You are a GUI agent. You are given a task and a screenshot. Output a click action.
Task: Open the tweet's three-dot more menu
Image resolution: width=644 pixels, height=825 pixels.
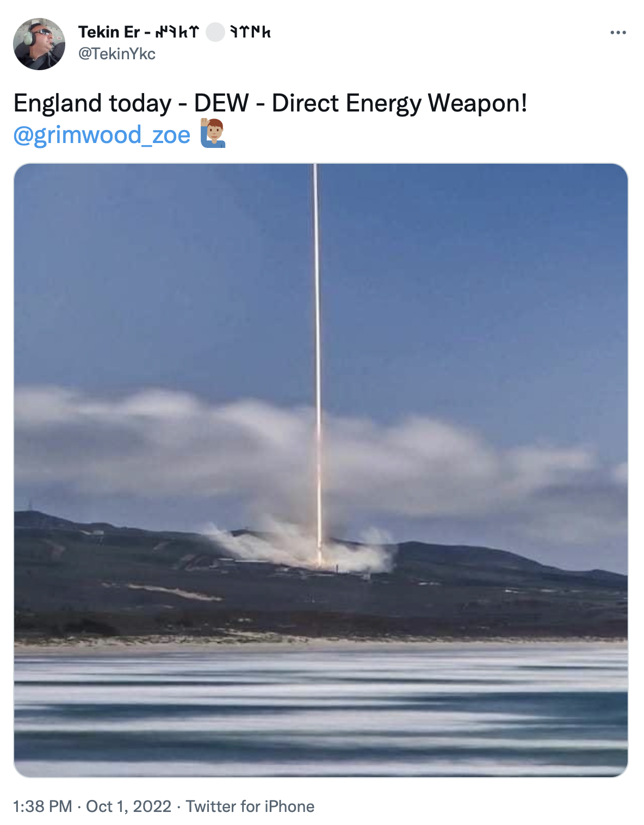click(618, 33)
